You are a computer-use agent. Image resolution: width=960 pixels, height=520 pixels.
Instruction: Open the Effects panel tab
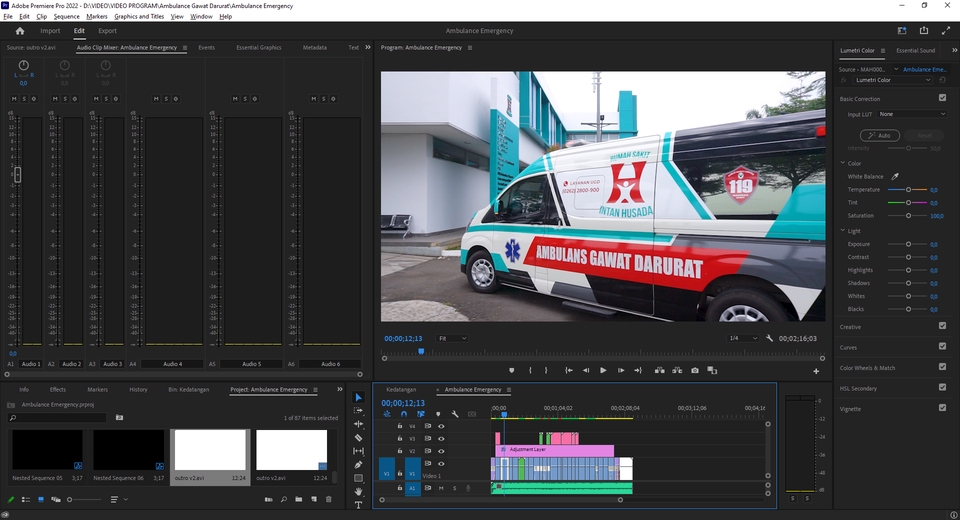point(58,390)
